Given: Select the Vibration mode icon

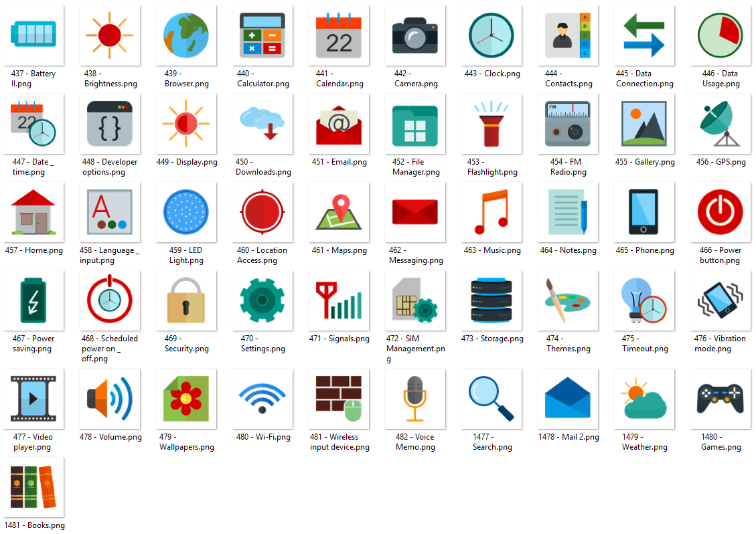Looking at the screenshot, I should pyautogui.click(x=721, y=300).
